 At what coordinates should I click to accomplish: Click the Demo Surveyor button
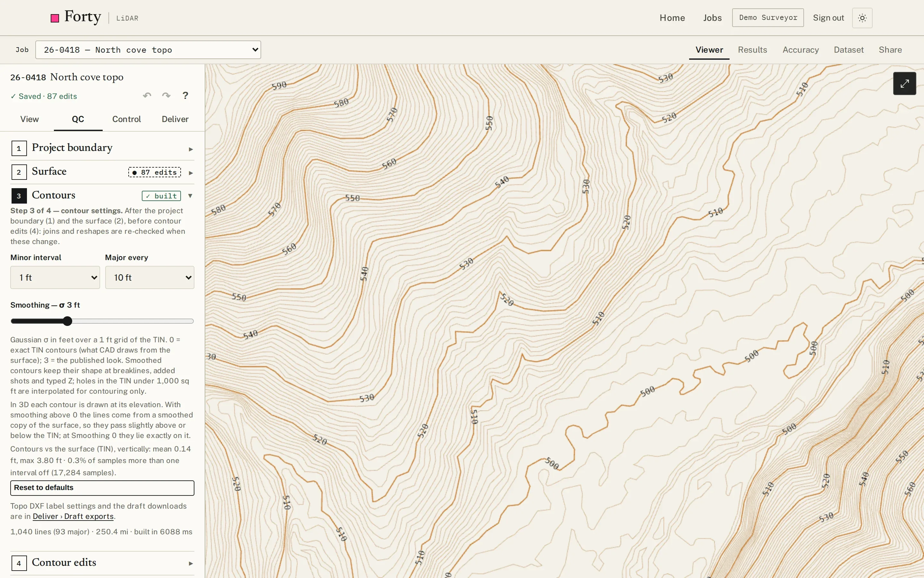point(768,18)
